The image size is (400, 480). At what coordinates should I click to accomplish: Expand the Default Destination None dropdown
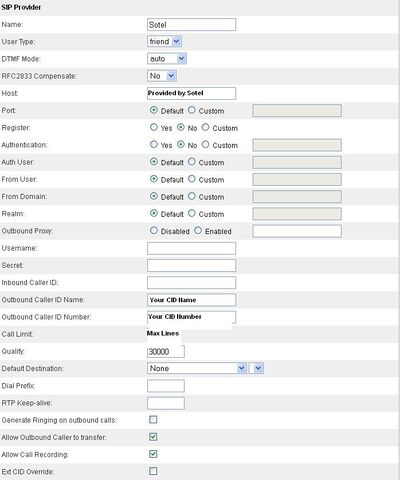(197, 368)
